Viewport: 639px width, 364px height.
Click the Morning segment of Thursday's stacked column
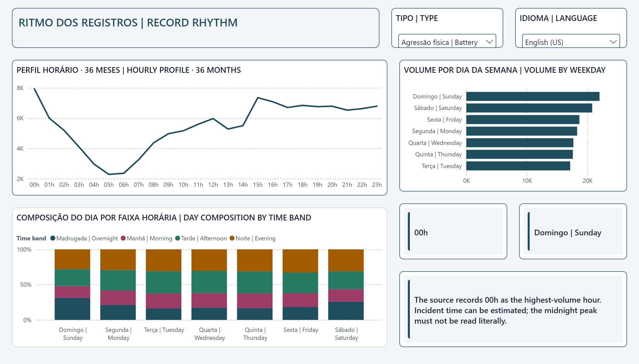click(255, 301)
